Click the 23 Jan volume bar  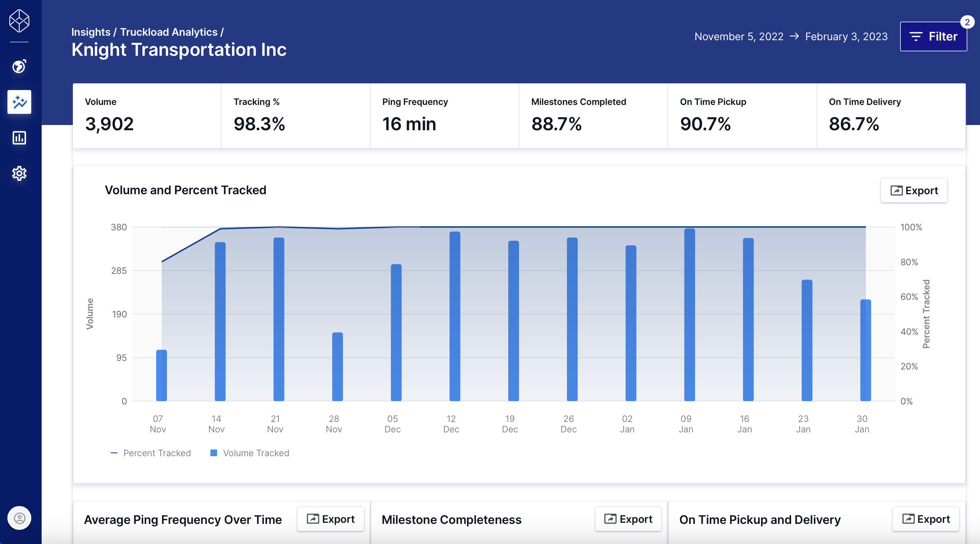coord(807,340)
